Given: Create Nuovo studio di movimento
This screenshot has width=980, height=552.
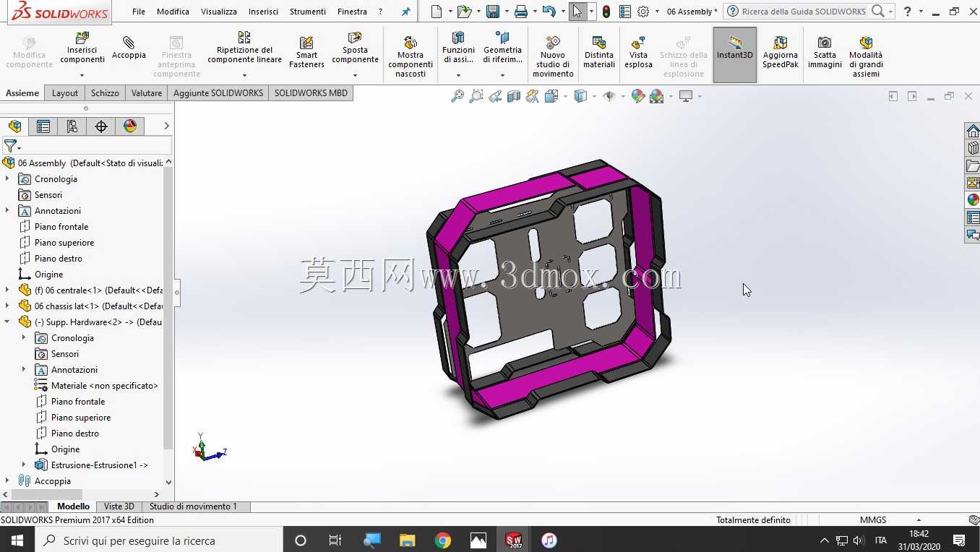Looking at the screenshot, I should (553, 56).
